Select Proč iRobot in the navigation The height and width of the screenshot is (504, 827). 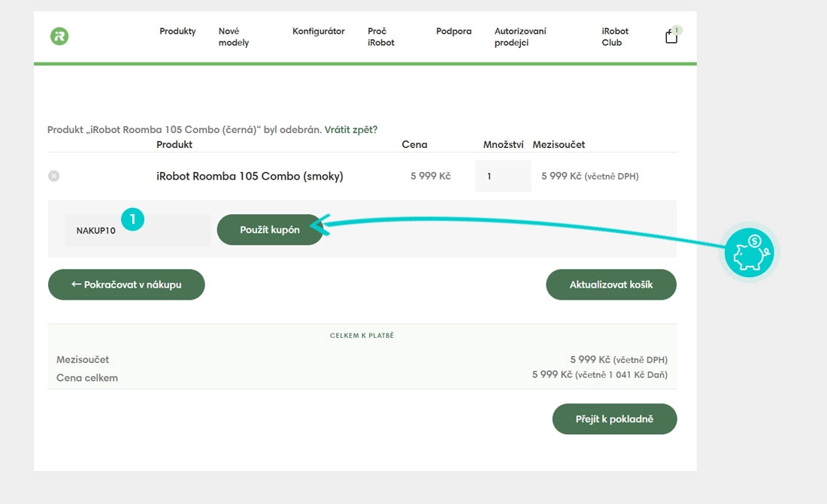380,37
